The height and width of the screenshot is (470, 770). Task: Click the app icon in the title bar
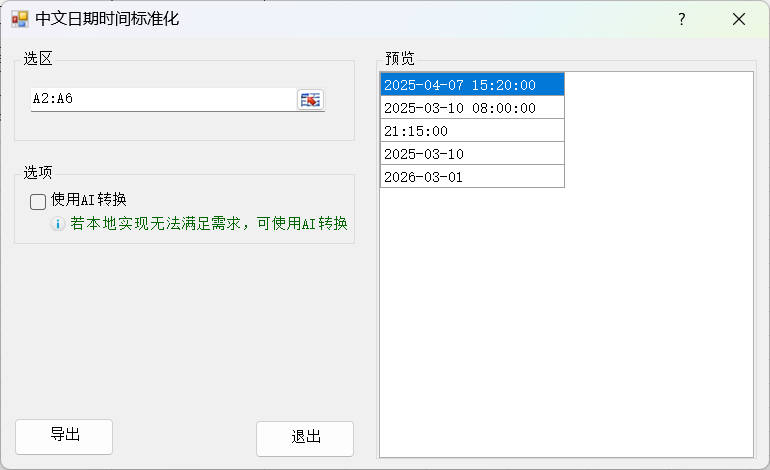[x=19, y=19]
